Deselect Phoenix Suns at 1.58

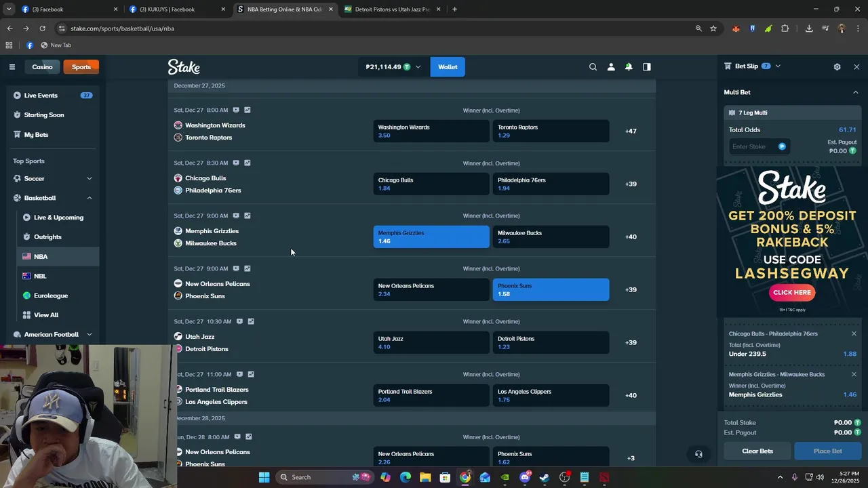click(551, 289)
